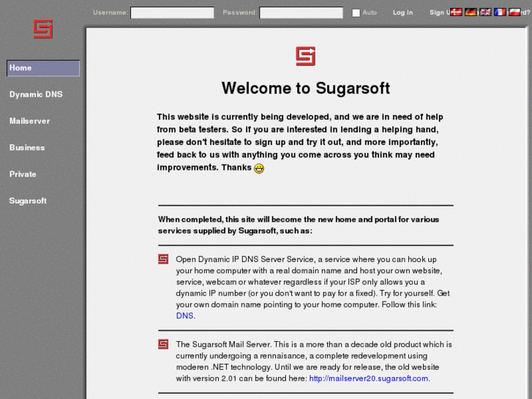Focus the Password input field

coord(301,13)
